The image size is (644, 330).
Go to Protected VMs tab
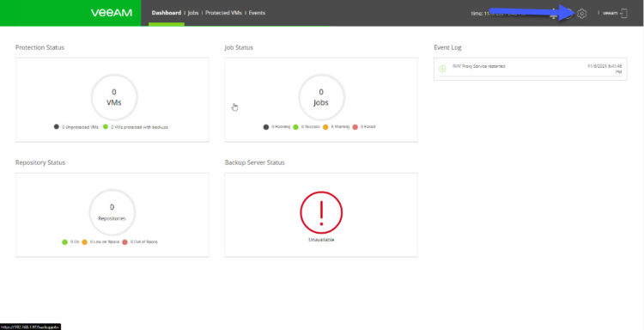pyautogui.click(x=223, y=13)
